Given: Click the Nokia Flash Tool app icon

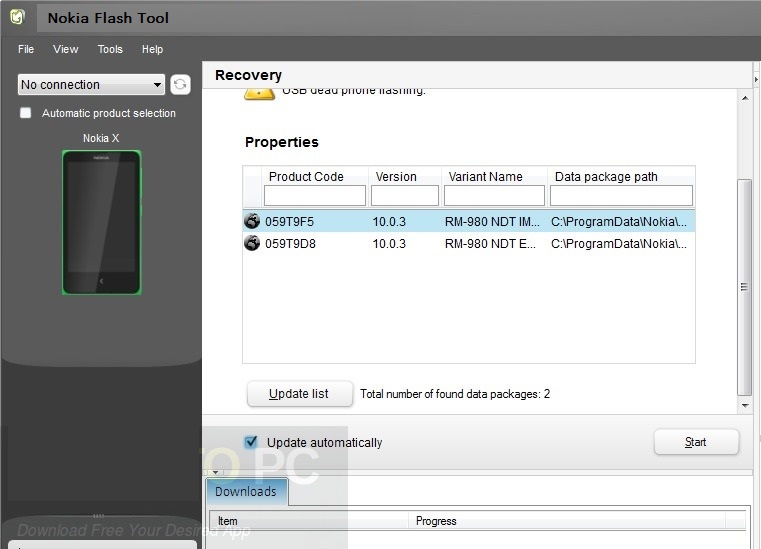Looking at the screenshot, I should [x=17, y=17].
